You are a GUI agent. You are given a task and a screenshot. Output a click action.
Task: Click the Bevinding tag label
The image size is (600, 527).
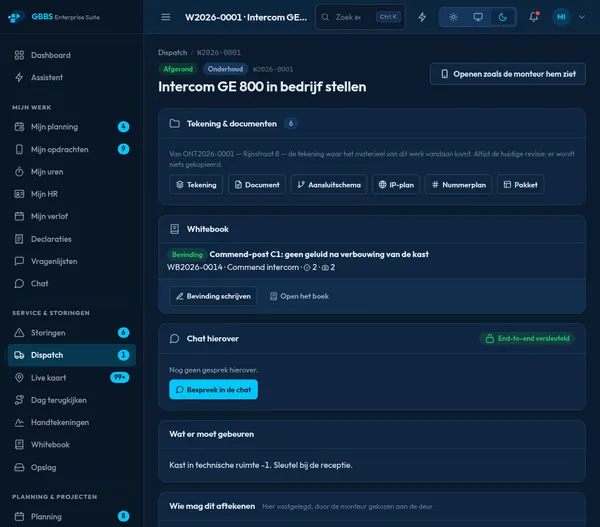point(187,255)
